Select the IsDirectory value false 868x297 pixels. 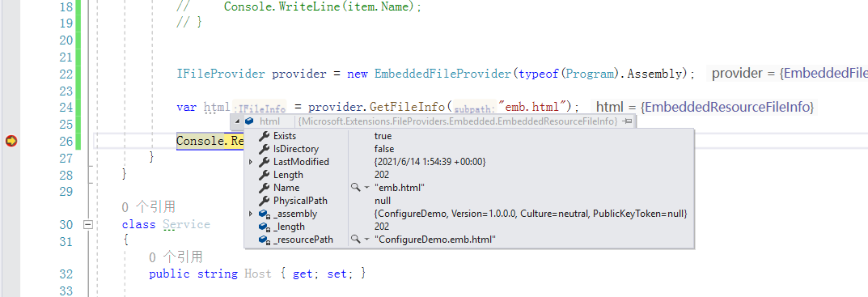(384, 149)
